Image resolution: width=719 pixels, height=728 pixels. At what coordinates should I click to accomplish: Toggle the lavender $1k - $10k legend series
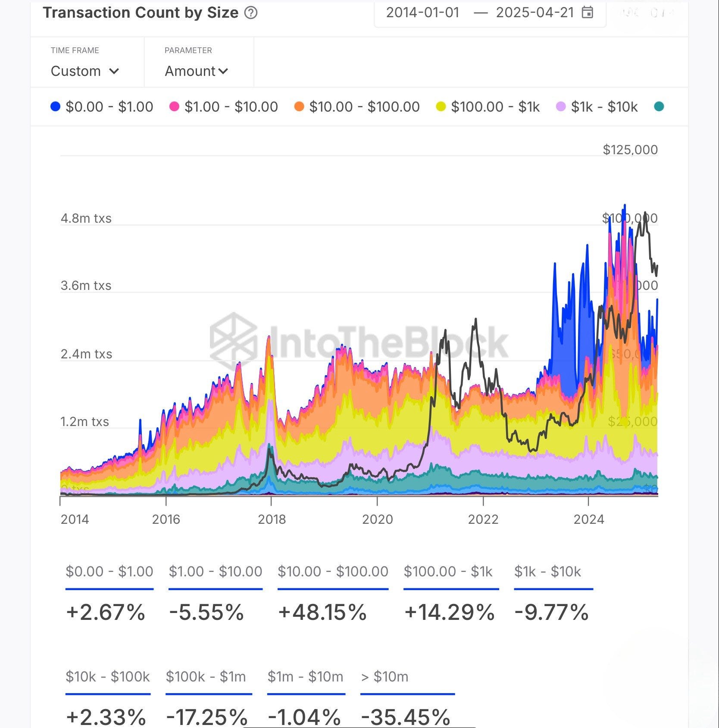coord(597,106)
